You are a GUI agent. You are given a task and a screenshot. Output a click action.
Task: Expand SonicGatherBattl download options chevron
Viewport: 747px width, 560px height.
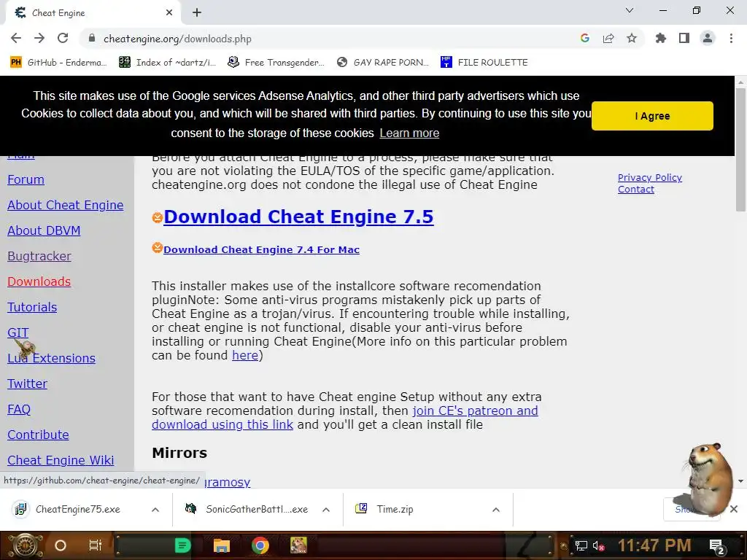(326, 510)
